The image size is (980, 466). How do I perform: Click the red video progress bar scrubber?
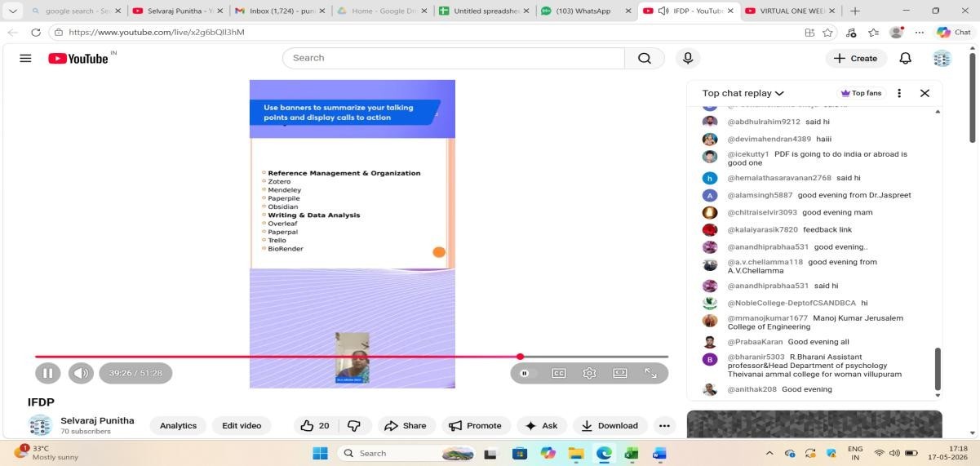[521, 357]
